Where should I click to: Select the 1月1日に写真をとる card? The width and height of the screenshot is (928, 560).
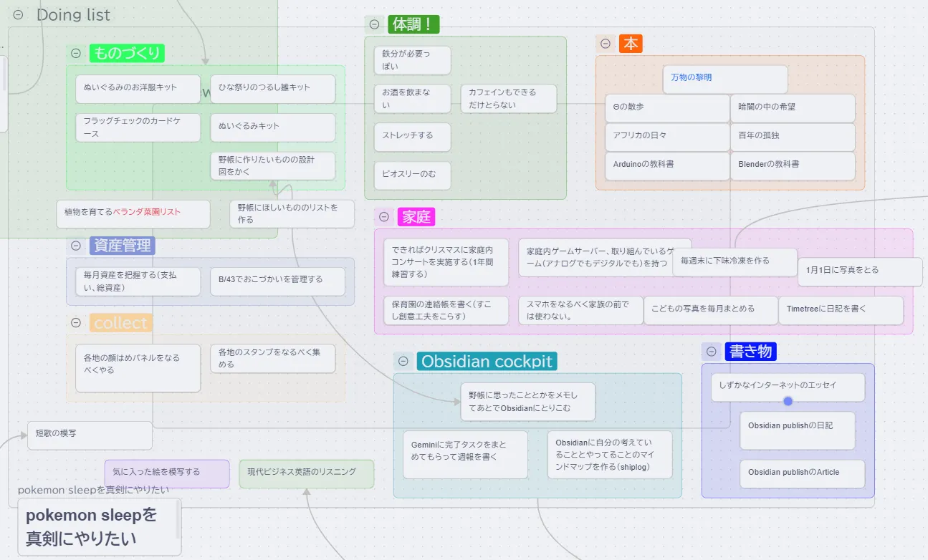coord(860,271)
